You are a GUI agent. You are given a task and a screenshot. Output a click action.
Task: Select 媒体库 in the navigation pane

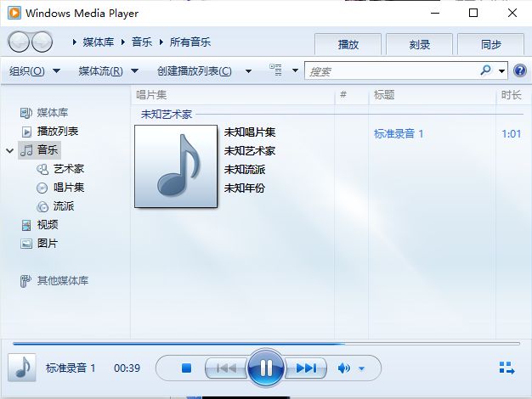pos(44,113)
